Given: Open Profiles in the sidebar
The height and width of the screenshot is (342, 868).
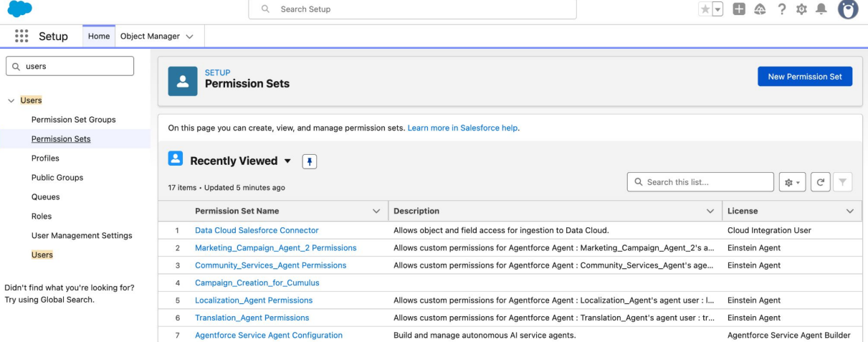Looking at the screenshot, I should [45, 158].
